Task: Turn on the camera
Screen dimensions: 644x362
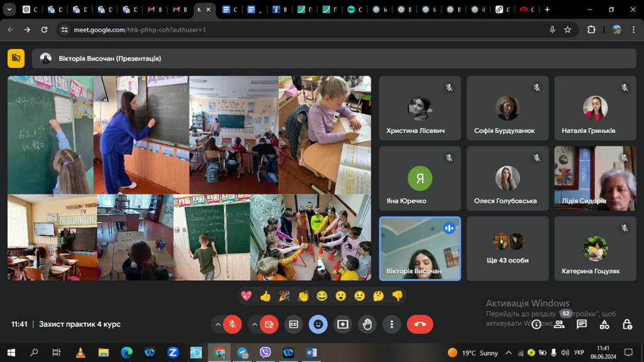Action: pyautogui.click(x=269, y=324)
